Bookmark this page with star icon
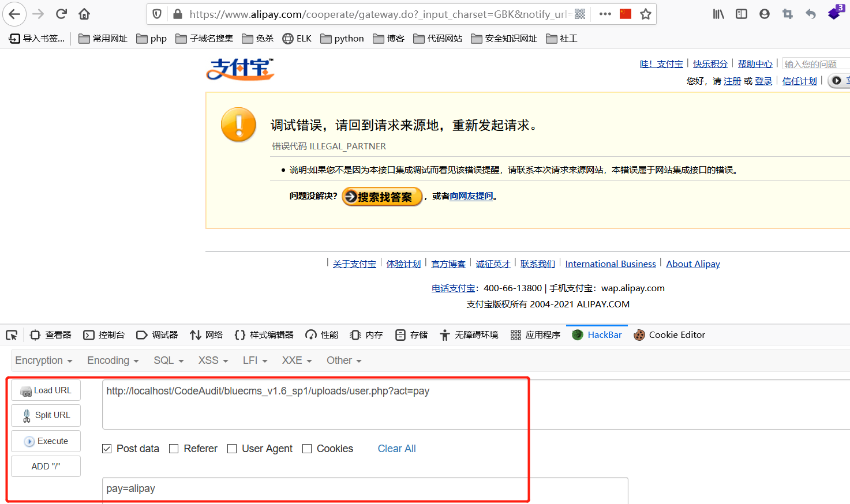The image size is (850, 504). tap(646, 14)
